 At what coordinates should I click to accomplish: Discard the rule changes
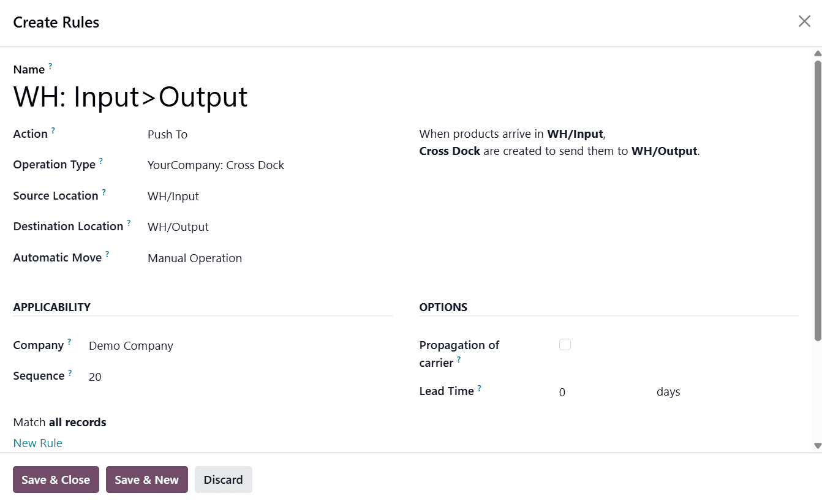[223, 480]
